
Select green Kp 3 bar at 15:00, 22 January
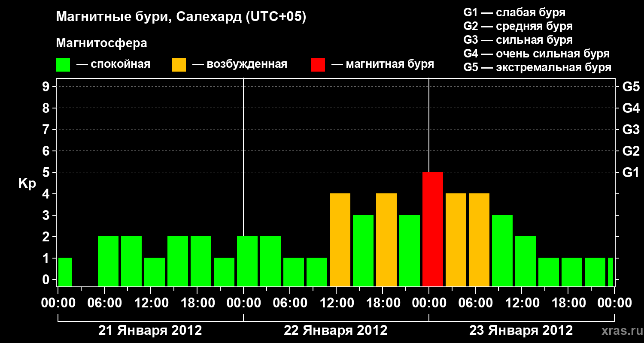click(x=363, y=250)
